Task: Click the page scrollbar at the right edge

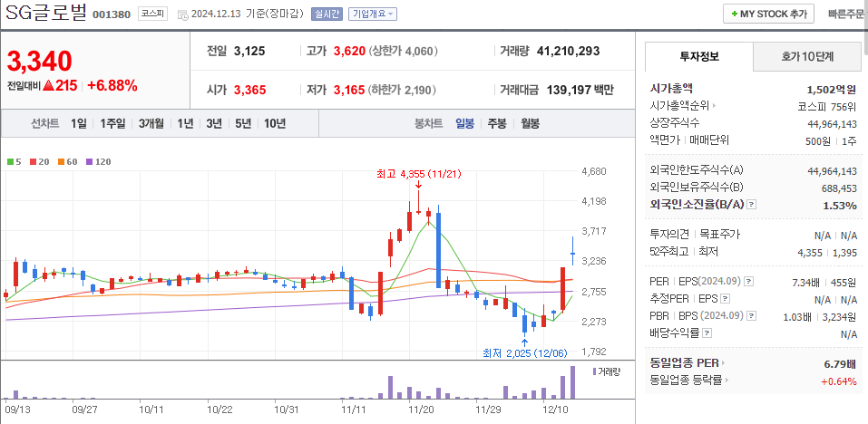Action: click(864, 26)
